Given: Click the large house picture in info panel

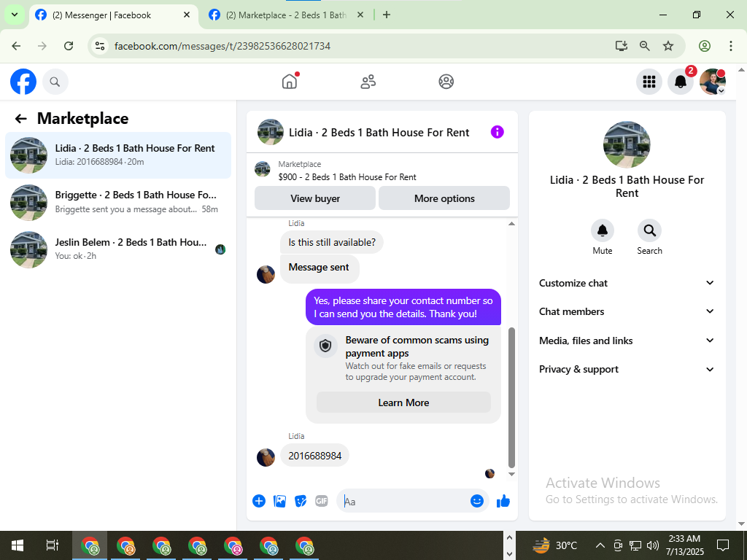Looking at the screenshot, I should [627, 145].
